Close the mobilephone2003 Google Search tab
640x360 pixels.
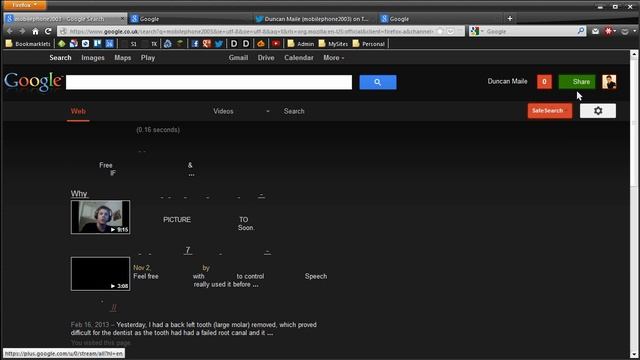pyautogui.click(x=122, y=19)
